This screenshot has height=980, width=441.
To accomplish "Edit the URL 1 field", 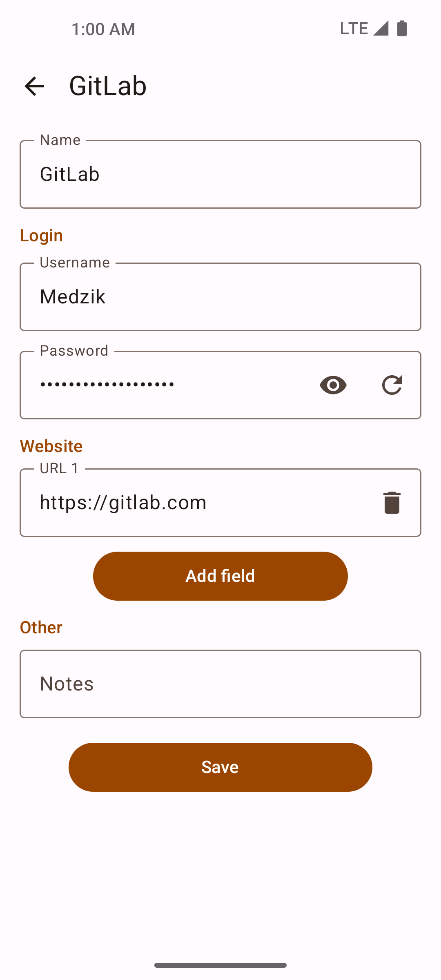I will coord(196,503).
